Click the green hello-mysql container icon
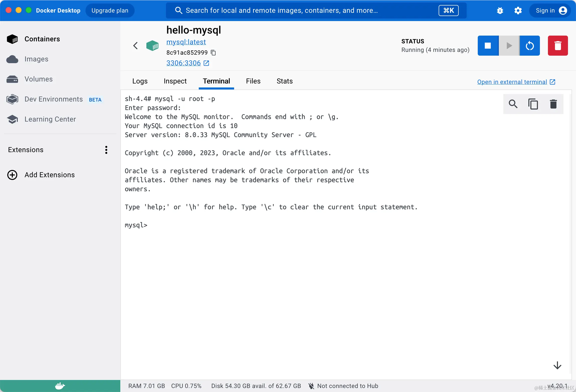 152,46
